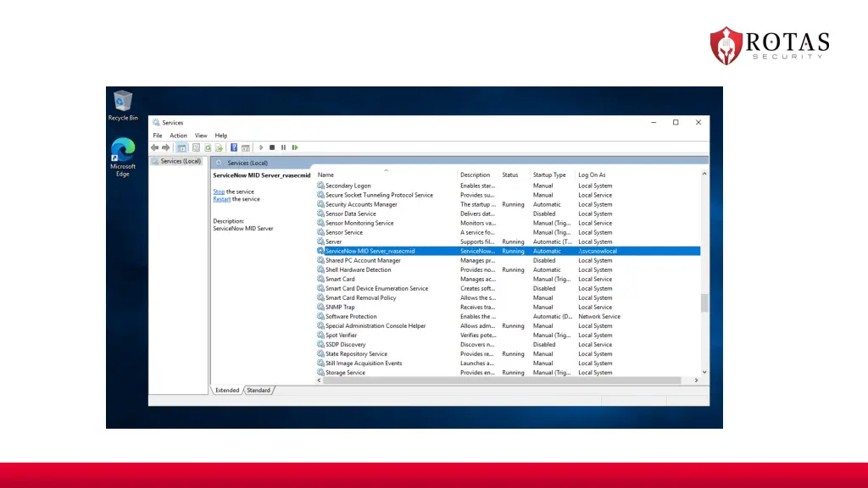Sort by the Description column header

[478, 175]
